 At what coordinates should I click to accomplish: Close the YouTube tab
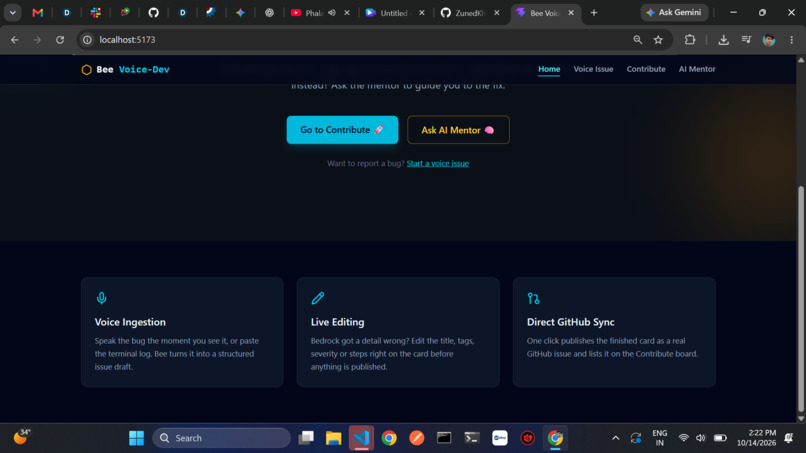pyautogui.click(x=347, y=13)
